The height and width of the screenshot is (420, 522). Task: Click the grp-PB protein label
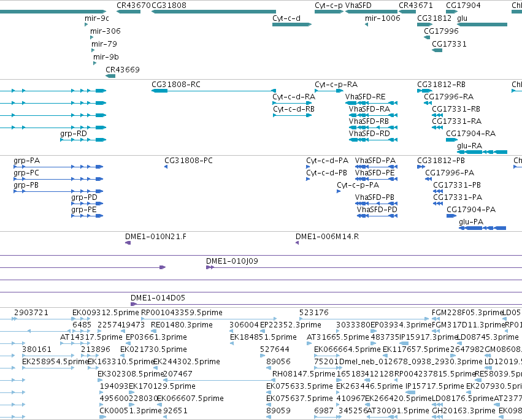coord(26,185)
